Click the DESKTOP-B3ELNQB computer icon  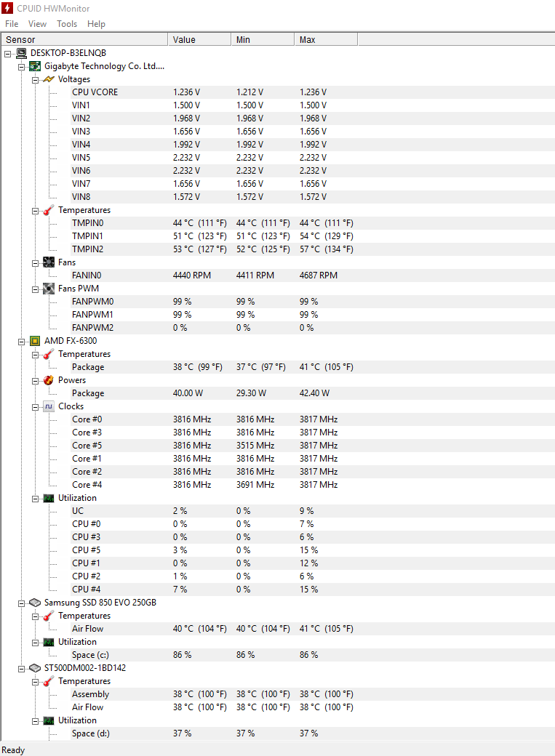point(21,53)
